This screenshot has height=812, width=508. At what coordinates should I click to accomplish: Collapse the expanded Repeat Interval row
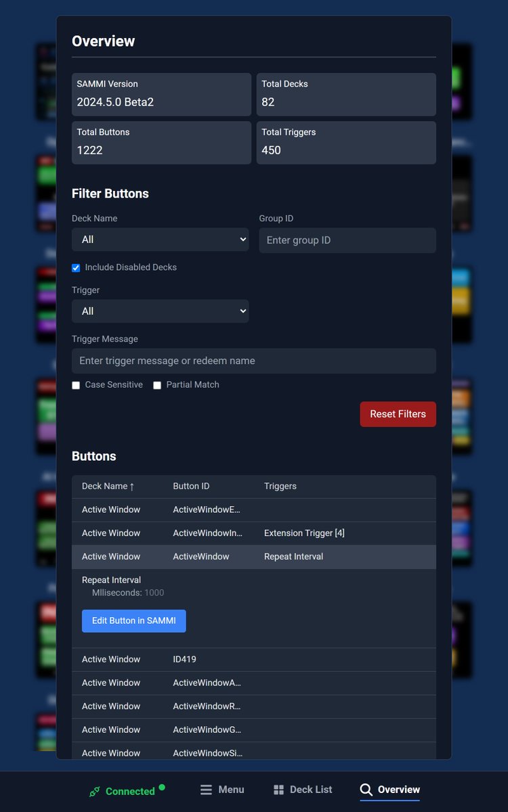(254, 557)
